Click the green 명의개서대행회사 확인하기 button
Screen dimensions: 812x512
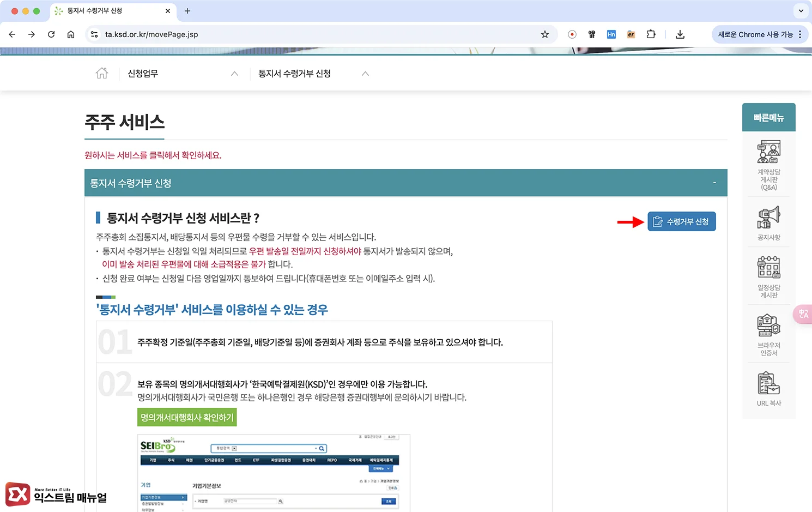pyautogui.click(x=186, y=417)
